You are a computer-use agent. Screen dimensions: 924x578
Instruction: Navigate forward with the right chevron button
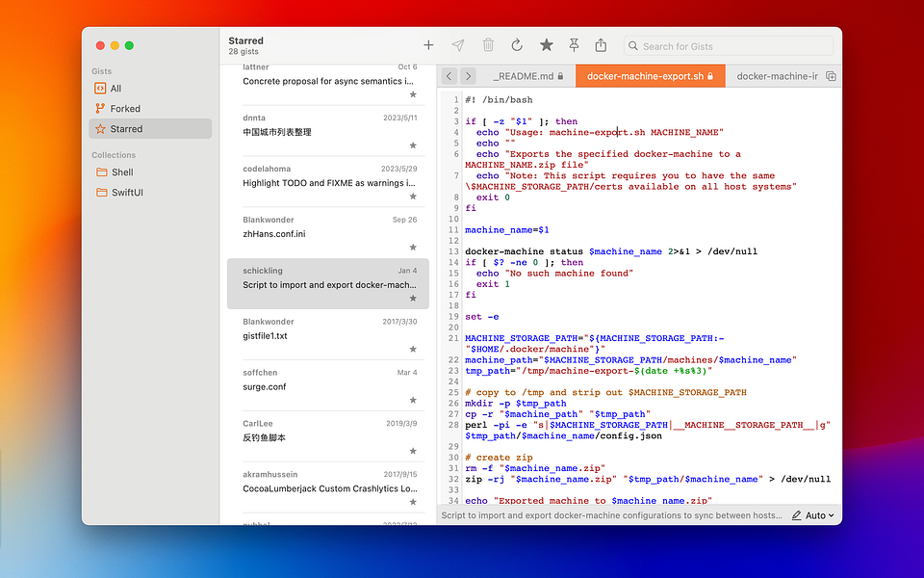point(469,75)
